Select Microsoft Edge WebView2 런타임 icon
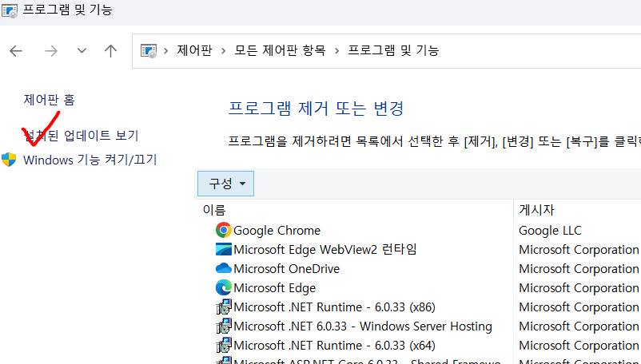641x364 pixels. tap(224, 249)
